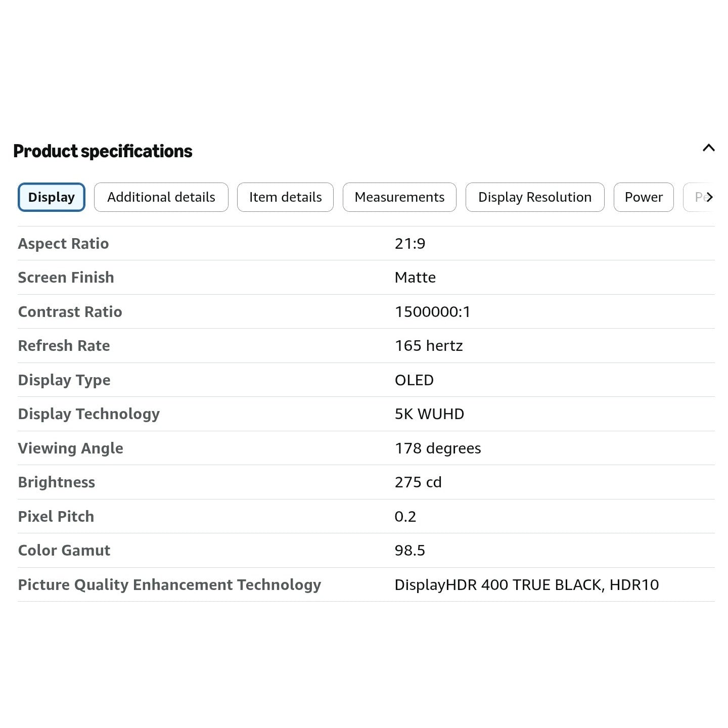This screenshot has height=728, width=728.
Task: Click the Viewing Angle label
Action: pyautogui.click(x=70, y=448)
